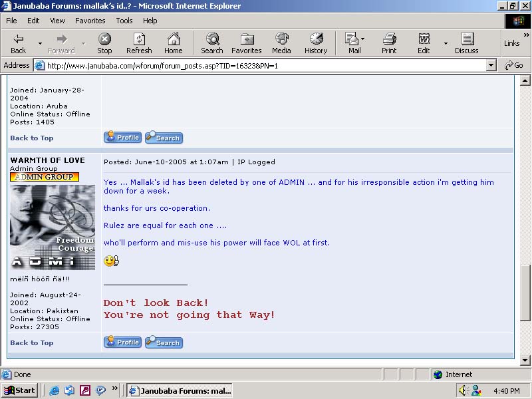Image resolution: width=532 pixels, height=399 pixels.
Task: Launch Internet Explorer from quick launch
Action: point(55,391)
